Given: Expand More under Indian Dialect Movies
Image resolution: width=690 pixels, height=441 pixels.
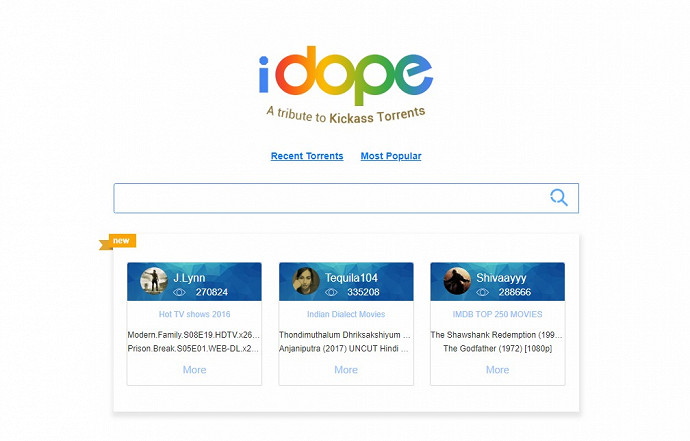Looking at the screenshot, I should (346, 370).
